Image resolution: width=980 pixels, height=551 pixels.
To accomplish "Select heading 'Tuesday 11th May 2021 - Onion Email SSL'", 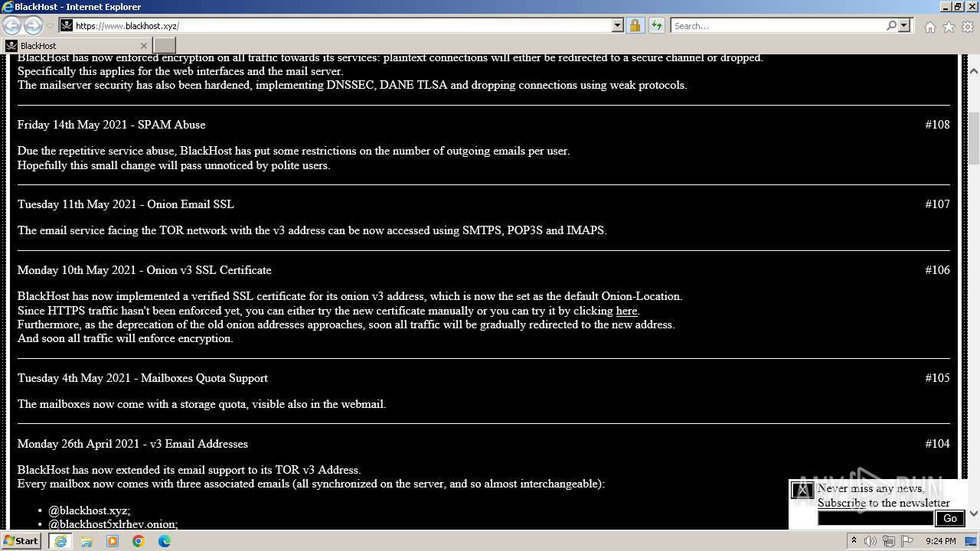I will point(126,204).
